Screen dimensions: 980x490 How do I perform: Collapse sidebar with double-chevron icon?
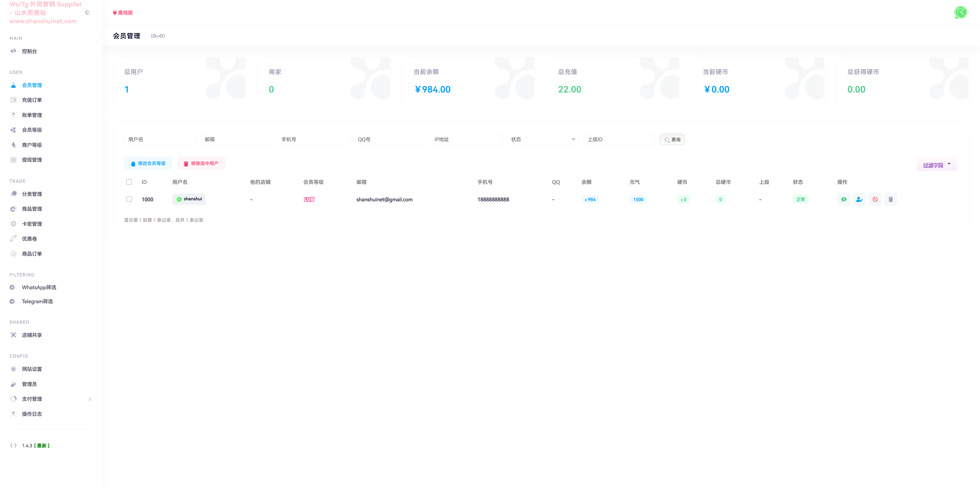coord(88,13)
